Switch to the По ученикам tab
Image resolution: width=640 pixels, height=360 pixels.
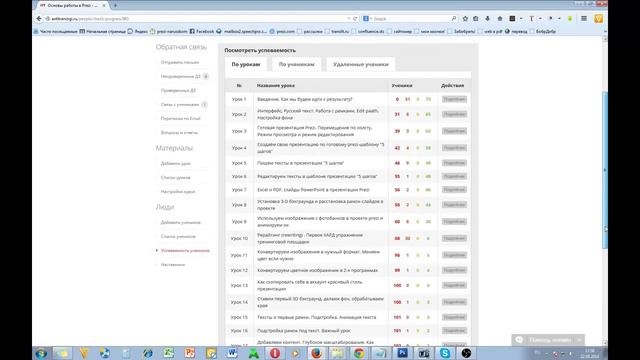(297, 64)
